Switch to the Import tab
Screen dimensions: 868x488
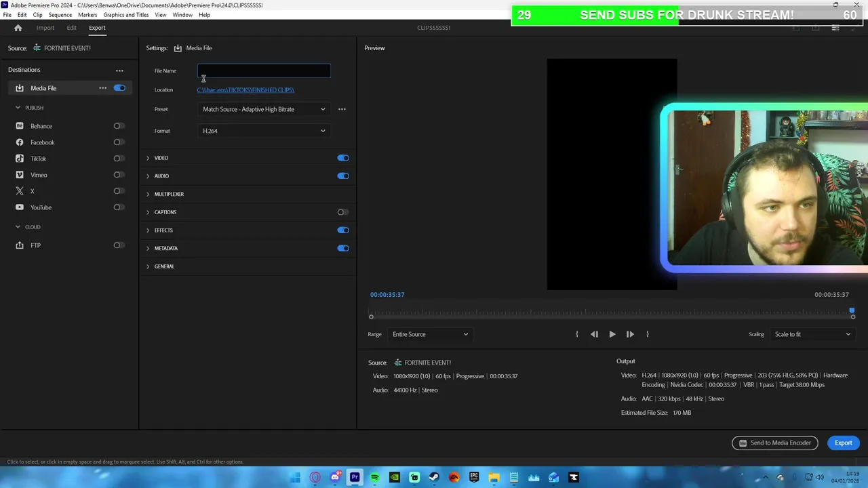pyautogui.click(x=45, y=28)
